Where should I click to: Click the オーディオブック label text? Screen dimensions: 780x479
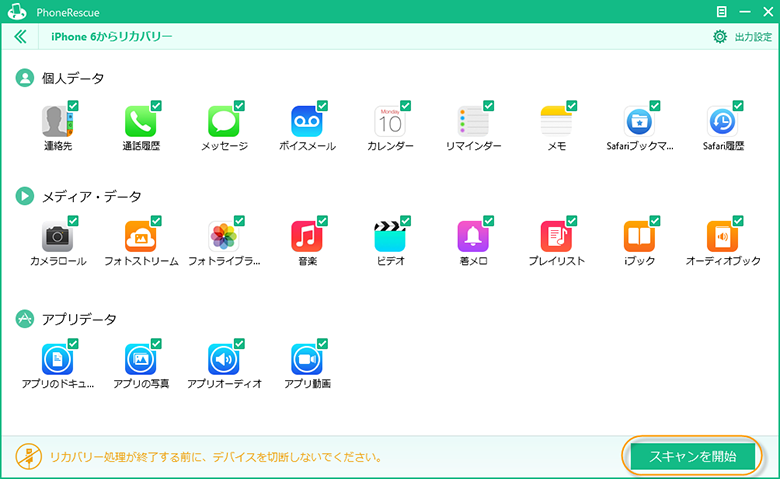[723, 261]
